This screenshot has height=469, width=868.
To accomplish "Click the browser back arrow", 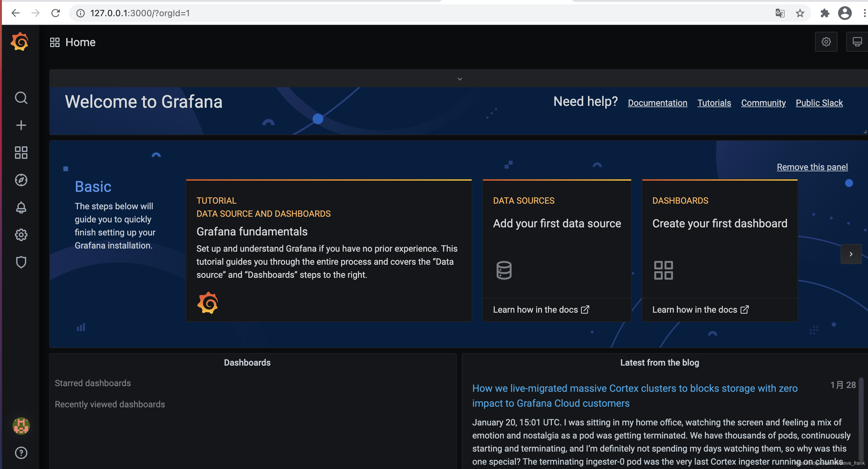I will [x=16, y=13].
